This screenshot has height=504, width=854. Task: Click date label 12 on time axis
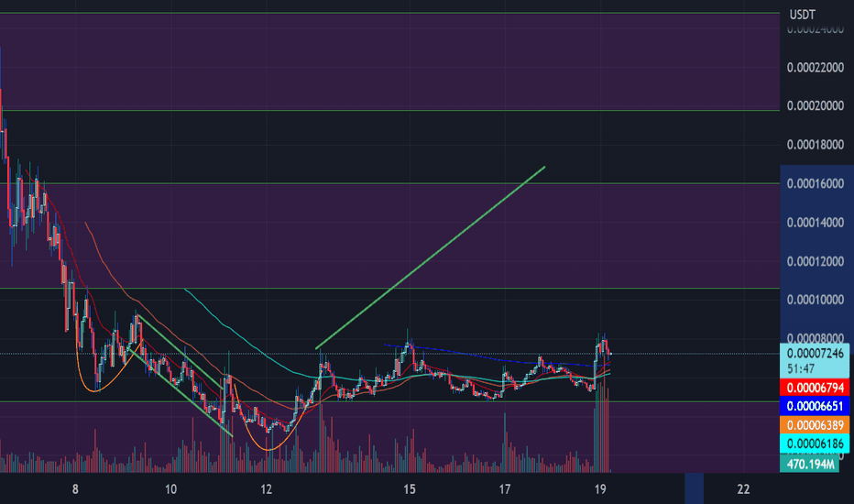266,489
